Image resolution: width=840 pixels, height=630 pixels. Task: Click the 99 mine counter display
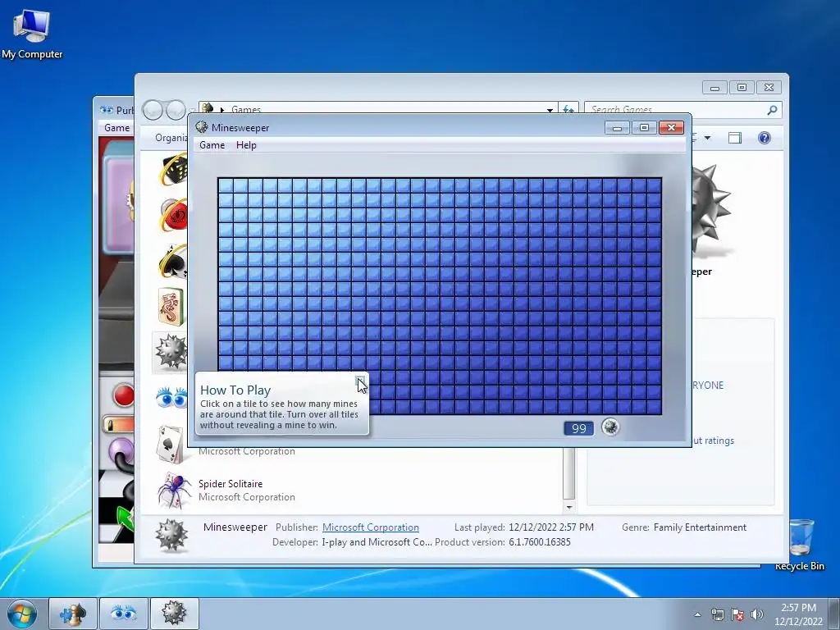click(578, 428)
